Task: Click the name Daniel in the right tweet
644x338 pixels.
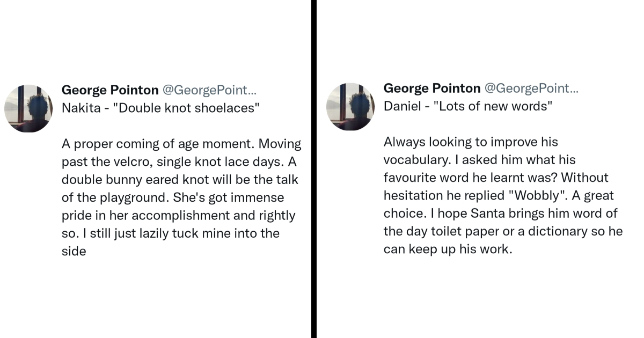Action: 402,106
